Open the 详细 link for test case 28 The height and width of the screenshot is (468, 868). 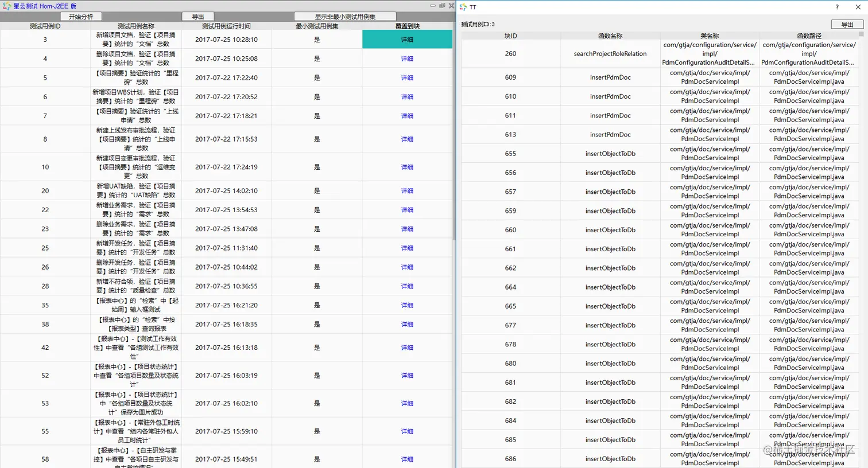tap(407, 286)
